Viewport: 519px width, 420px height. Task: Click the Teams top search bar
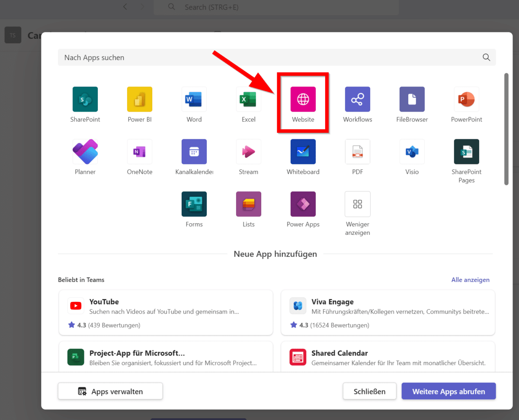click(x=276, y=7)
